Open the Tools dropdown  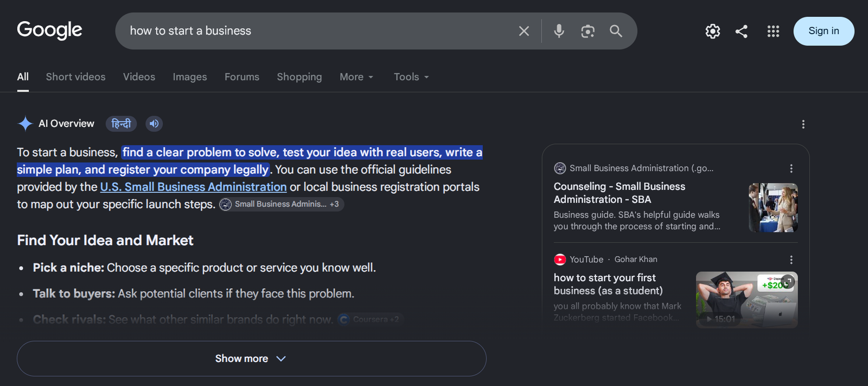point(411,77)
